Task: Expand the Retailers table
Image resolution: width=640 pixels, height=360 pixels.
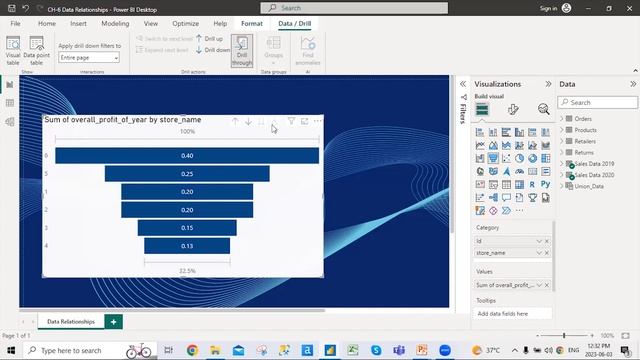Action: 562,141
